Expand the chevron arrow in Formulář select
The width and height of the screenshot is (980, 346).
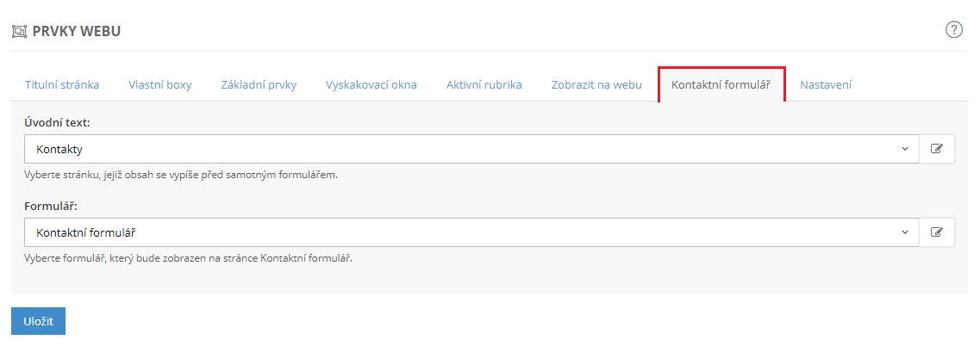(x=904, y=232)
